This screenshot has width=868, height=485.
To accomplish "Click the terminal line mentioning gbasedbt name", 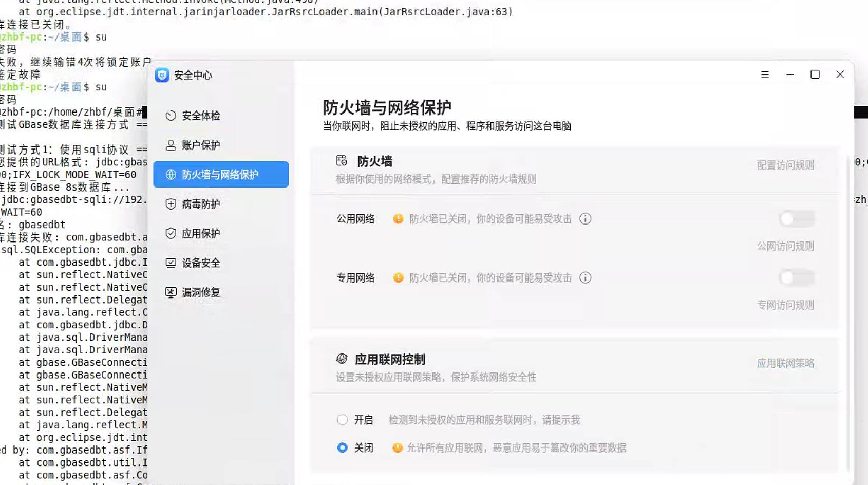I will 33,225.
